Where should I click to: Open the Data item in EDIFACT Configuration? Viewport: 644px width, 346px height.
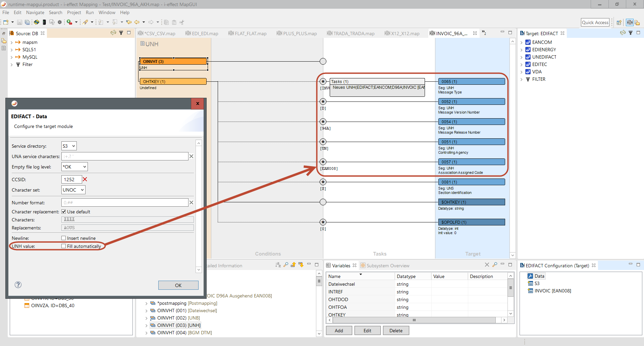[x=539, y=276]
